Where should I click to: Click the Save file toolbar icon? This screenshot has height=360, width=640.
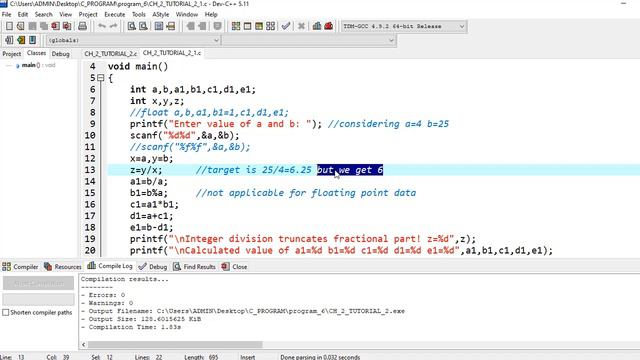pyautogui.click(x=32, y=27)
